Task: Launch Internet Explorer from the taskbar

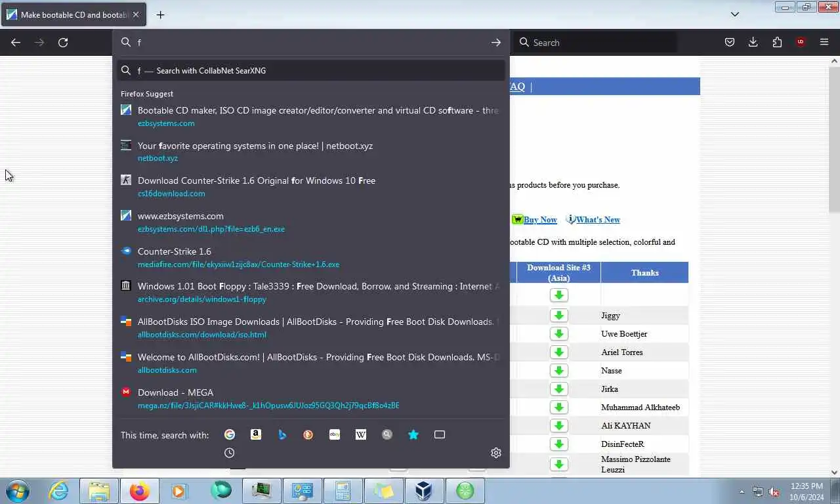Action: pos(58,491)
